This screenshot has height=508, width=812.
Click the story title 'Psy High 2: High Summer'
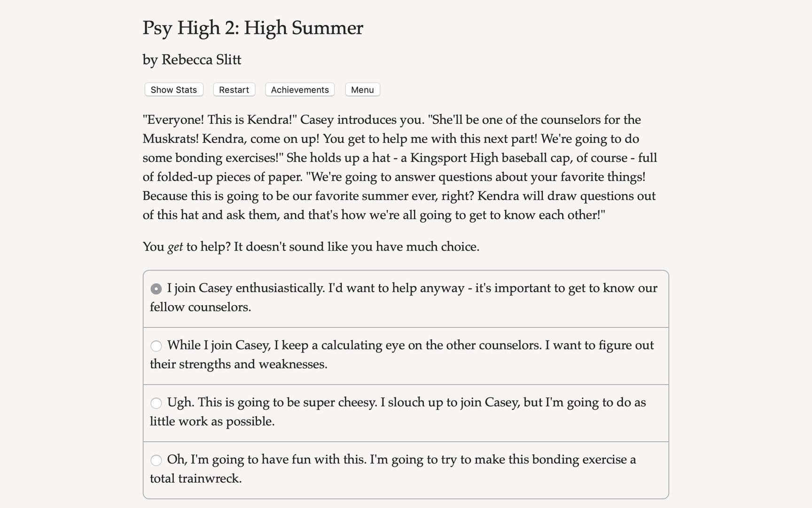253,28
